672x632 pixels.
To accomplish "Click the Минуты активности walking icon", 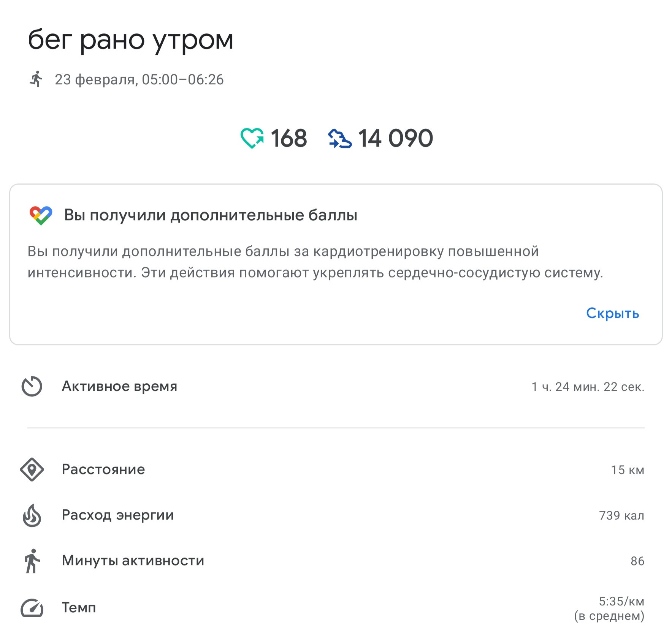I will pyautogui.click(x=32, y=561).
